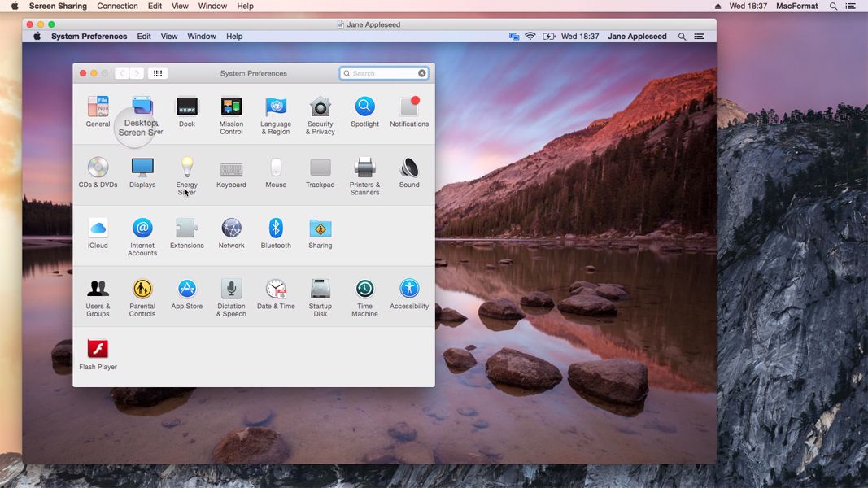868x488 pixels.
Task: Open Printers & Scanners
Action: (x=364, y=168)
